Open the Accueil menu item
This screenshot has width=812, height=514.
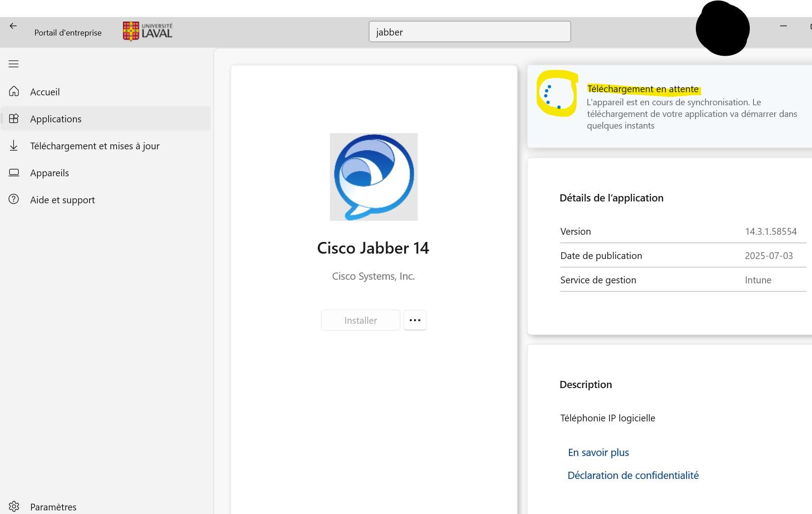pos(45,92)
